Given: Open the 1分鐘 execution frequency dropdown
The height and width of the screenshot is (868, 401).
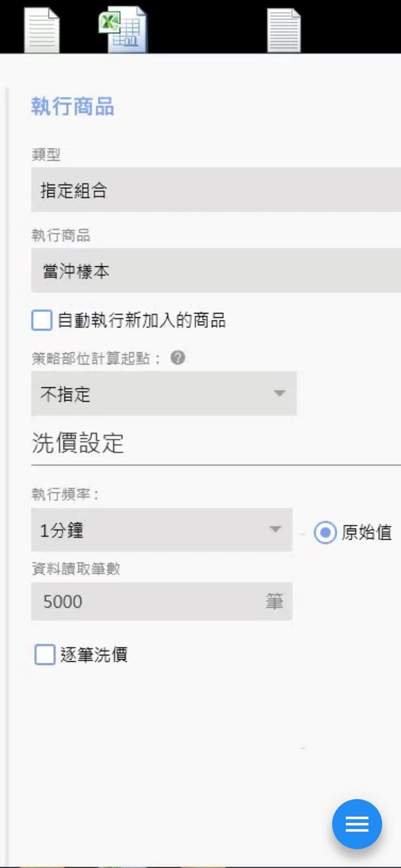Looking at the screenshot, I should click(161, 530).
